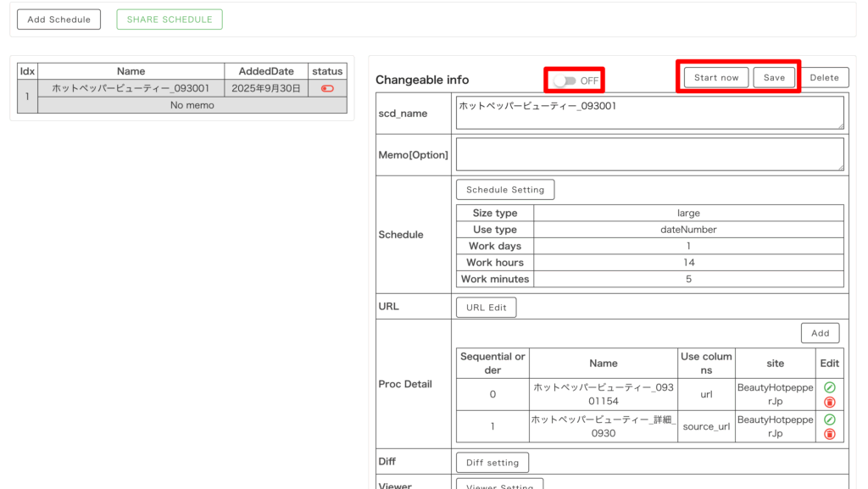
Task: Click the Add Schedule button
Action: tap(58, 19)
